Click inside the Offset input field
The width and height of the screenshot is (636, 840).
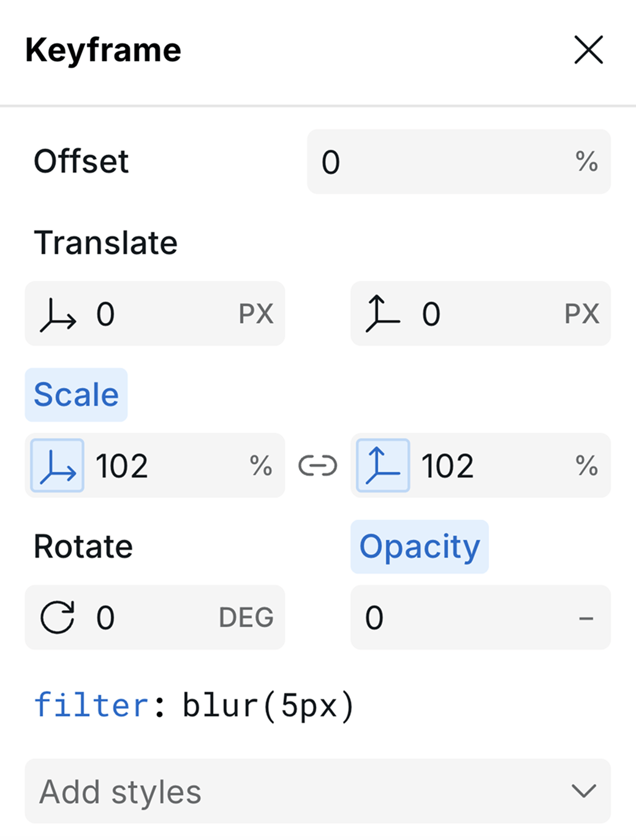click(429, 162)
